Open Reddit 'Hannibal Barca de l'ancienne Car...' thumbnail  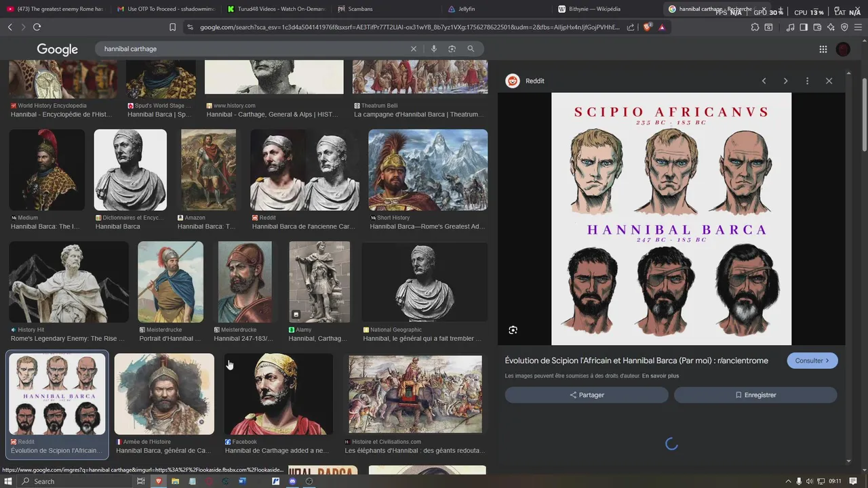pos(305,170)
